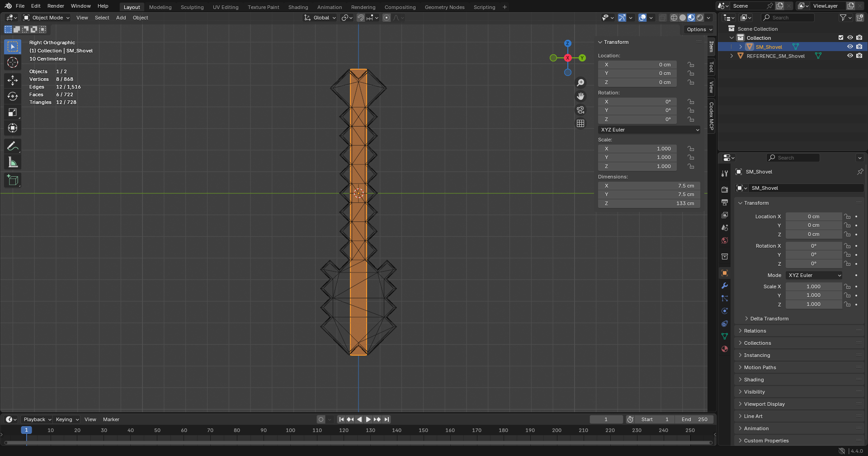Disable SM_Shovel in renders camera icon
The image size is (868, 456).
[x=859, y=47]
